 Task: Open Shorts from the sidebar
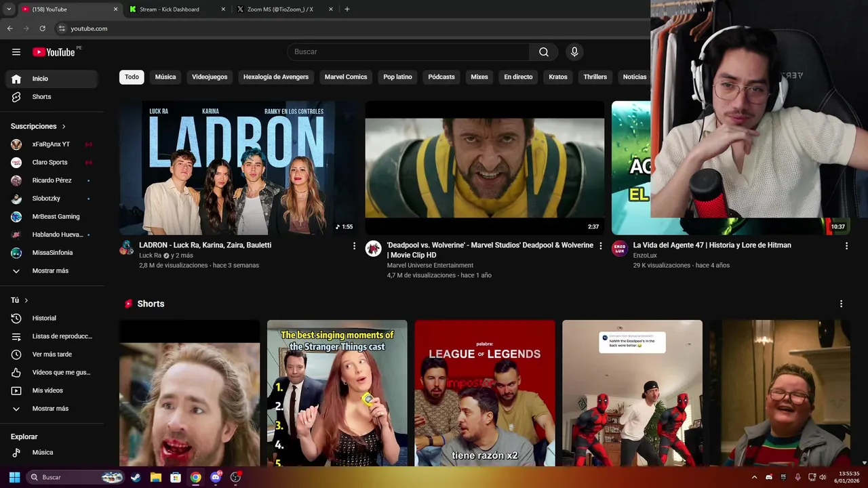pos(52,97)
